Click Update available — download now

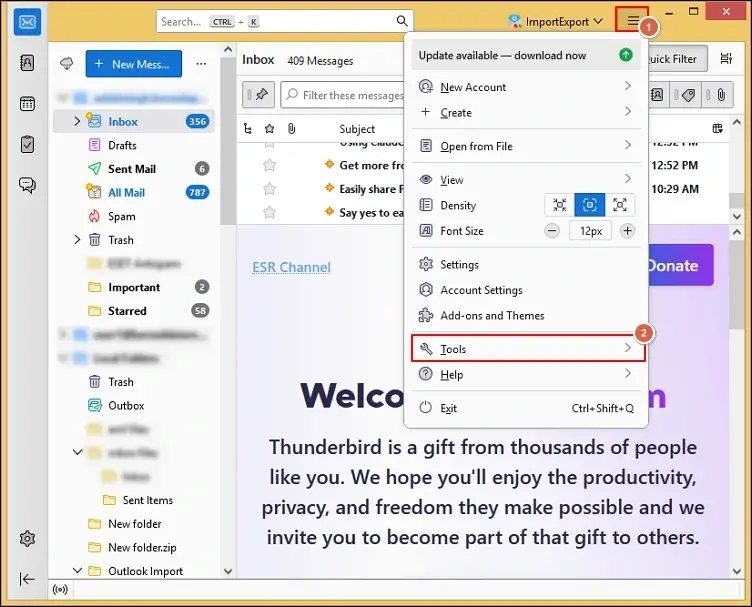click(x=526, y=55)
